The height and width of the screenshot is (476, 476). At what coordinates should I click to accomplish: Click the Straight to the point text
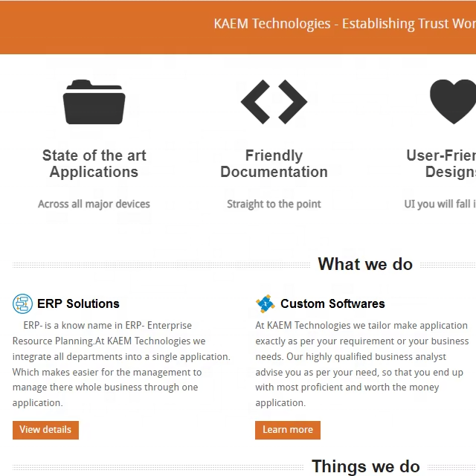click(274, 204)
